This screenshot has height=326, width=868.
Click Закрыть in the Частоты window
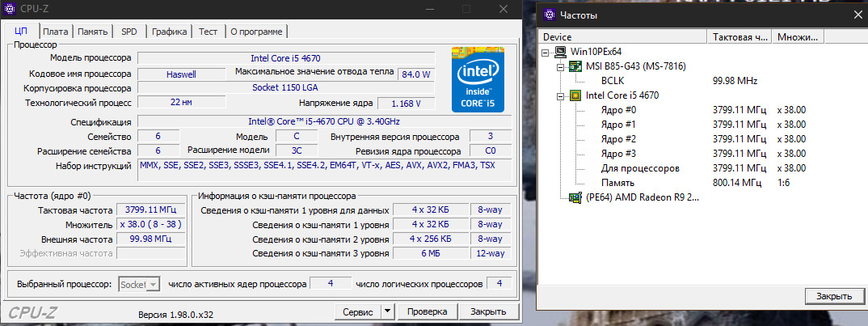click(834, 296)
